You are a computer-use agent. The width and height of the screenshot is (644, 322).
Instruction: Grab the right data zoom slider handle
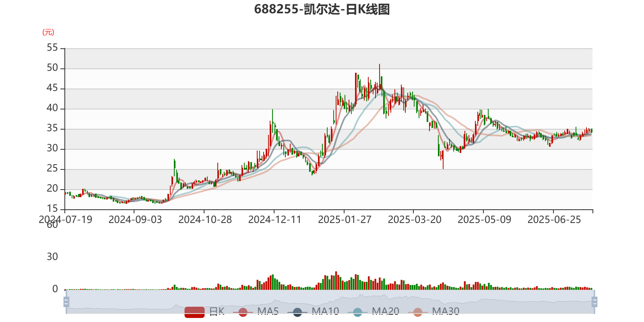pos(594,301)
